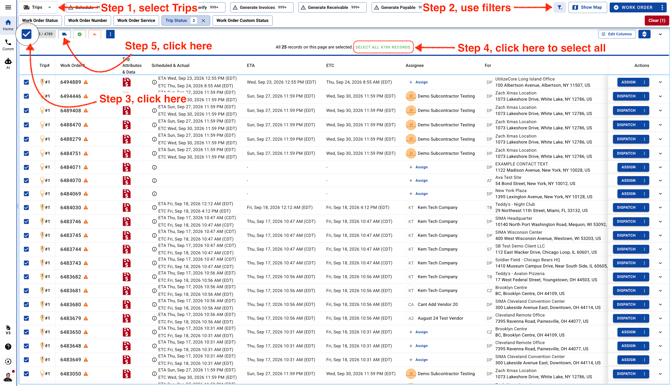Toggle the select-all header checkbox
670x386 pixels.
26,34
